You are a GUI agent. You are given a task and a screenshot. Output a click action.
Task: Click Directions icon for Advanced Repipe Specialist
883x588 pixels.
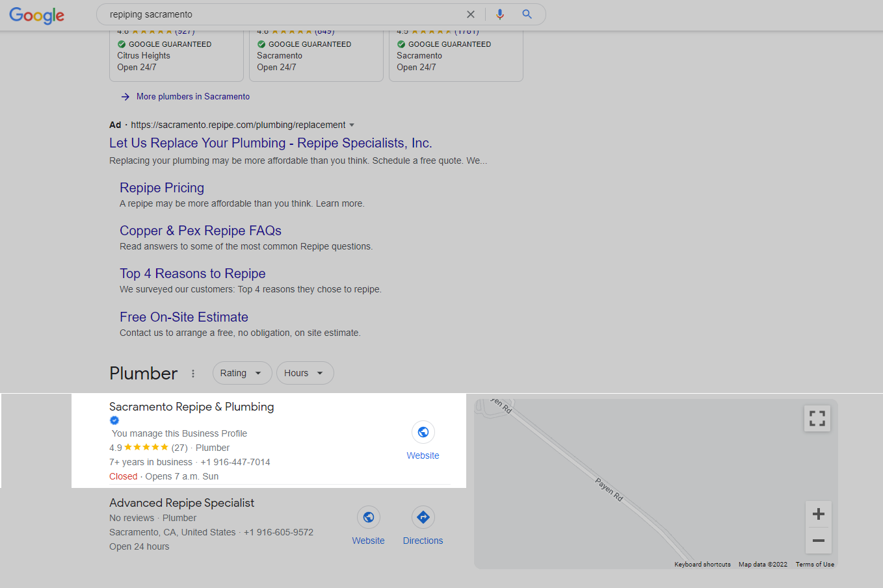423,517
